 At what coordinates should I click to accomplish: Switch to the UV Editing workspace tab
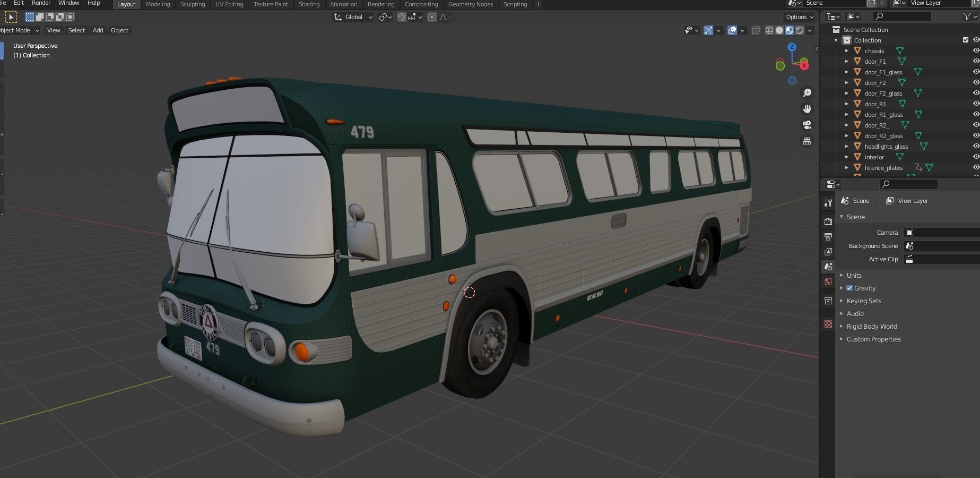click(229, 4)
